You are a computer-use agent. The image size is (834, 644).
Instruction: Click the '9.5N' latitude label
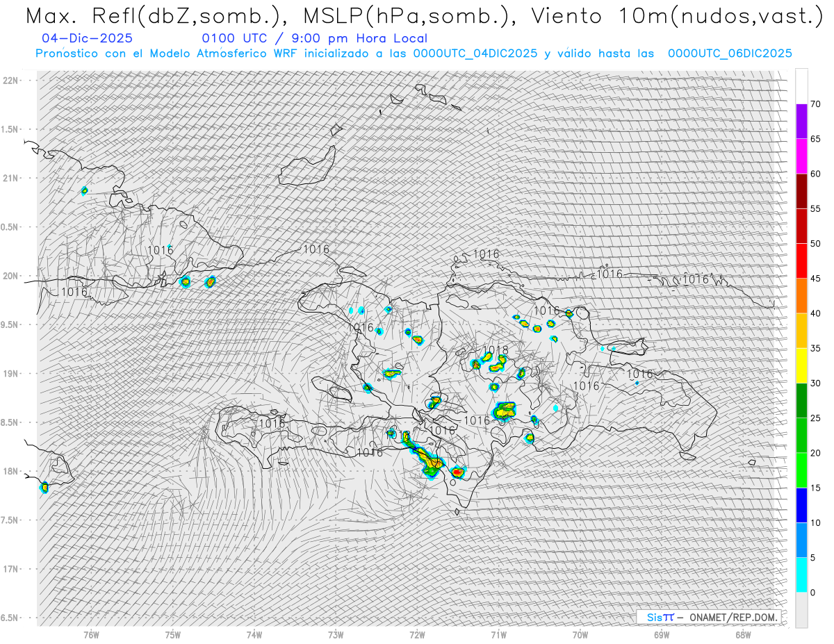(x=10, y=324)
